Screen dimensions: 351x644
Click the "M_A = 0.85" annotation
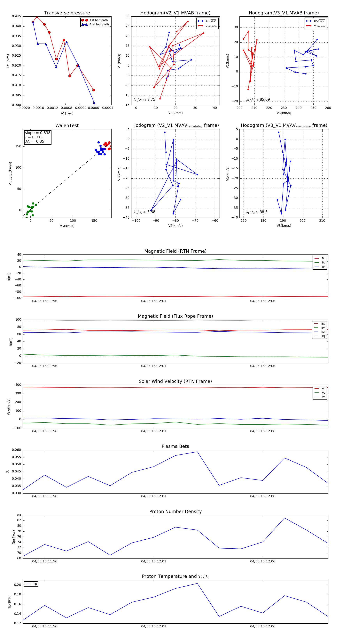click(x=35, y=141)
